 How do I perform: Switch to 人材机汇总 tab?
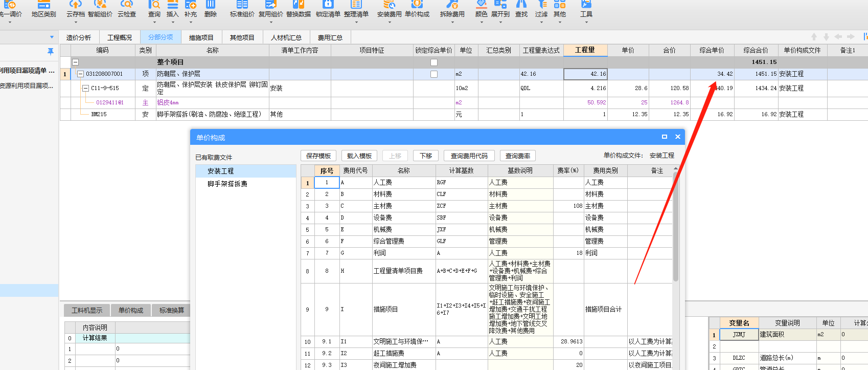click(x=286, y=37)
